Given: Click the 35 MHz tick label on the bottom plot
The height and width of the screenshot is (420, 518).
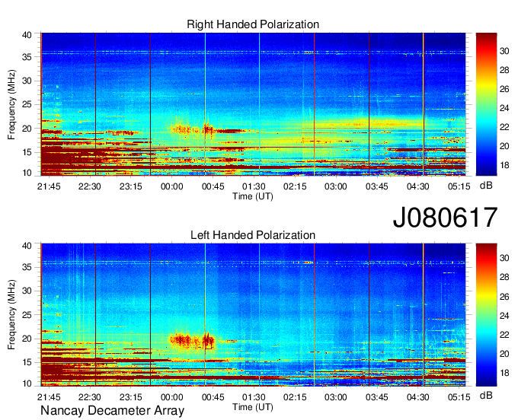Looking at the screenshot, I should click(27, 267).
